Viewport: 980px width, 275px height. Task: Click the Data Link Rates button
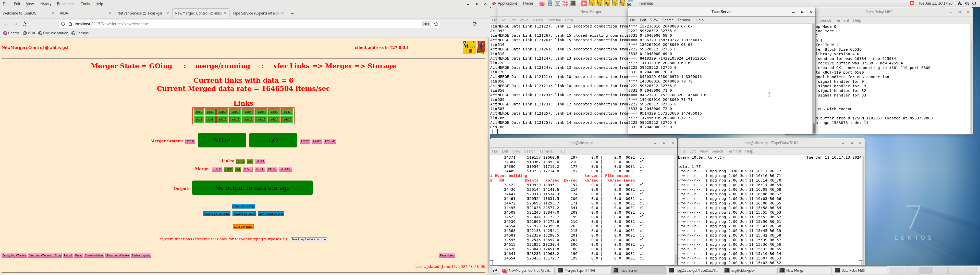pyautogui.click(x=243, y=227)
